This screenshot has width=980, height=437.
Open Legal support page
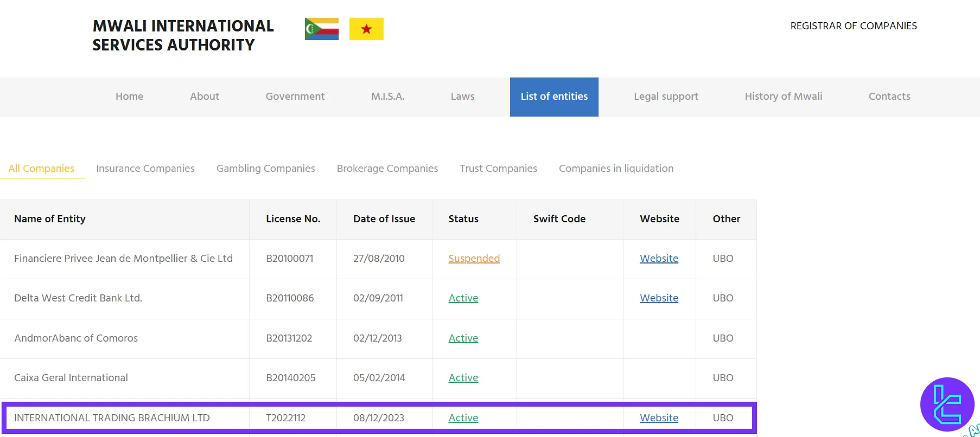pyautogui.click(x=666, y=97)
